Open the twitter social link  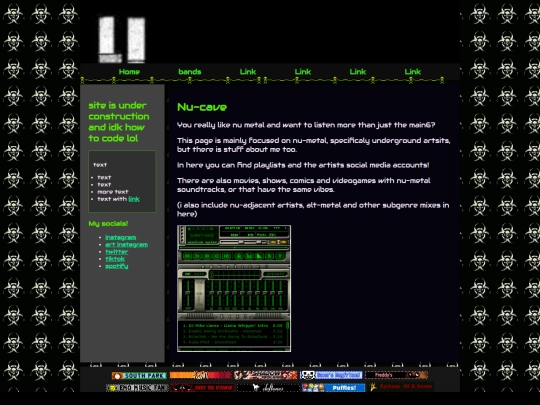tap(116, 252)
